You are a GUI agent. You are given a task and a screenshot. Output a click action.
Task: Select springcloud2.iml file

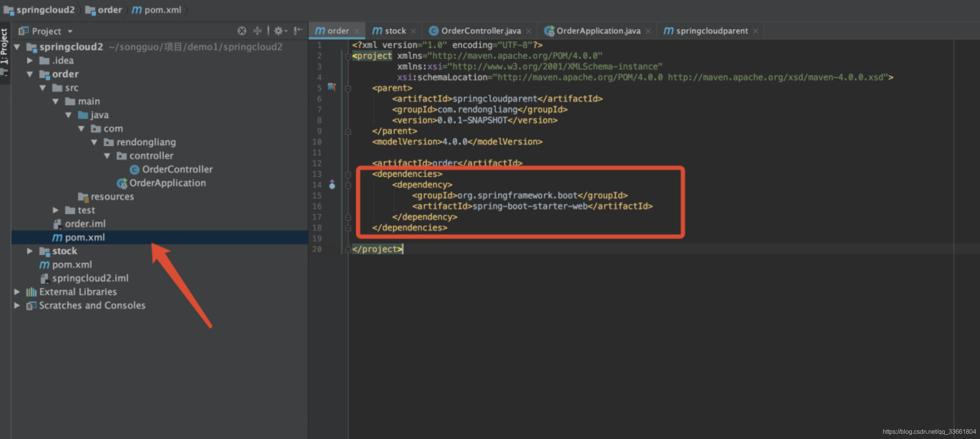(x=84, y=278)
